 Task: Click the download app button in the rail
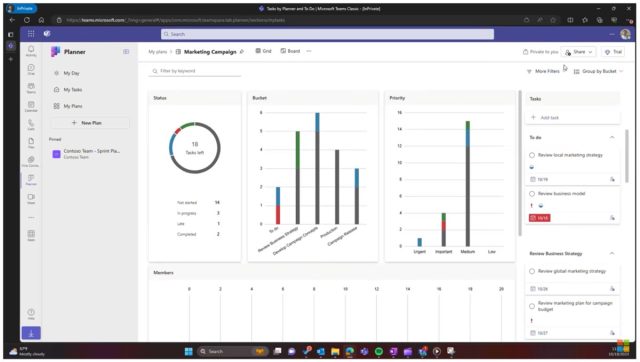click(x=31, y=333)
